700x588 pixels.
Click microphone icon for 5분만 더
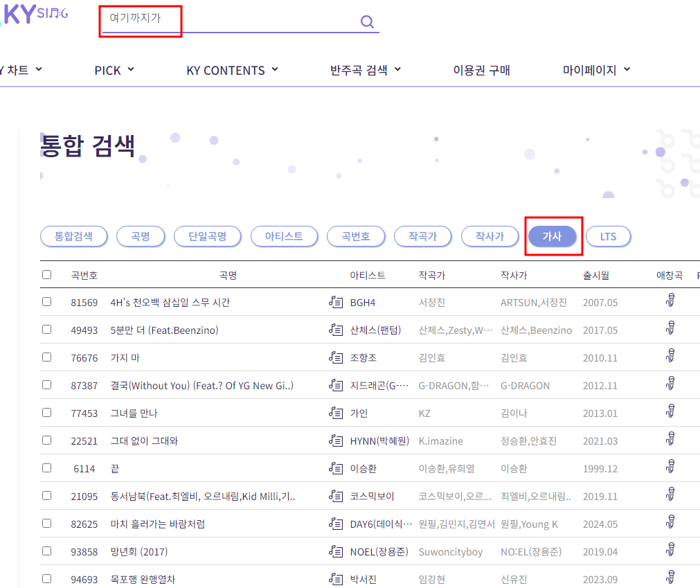(670, 329)
